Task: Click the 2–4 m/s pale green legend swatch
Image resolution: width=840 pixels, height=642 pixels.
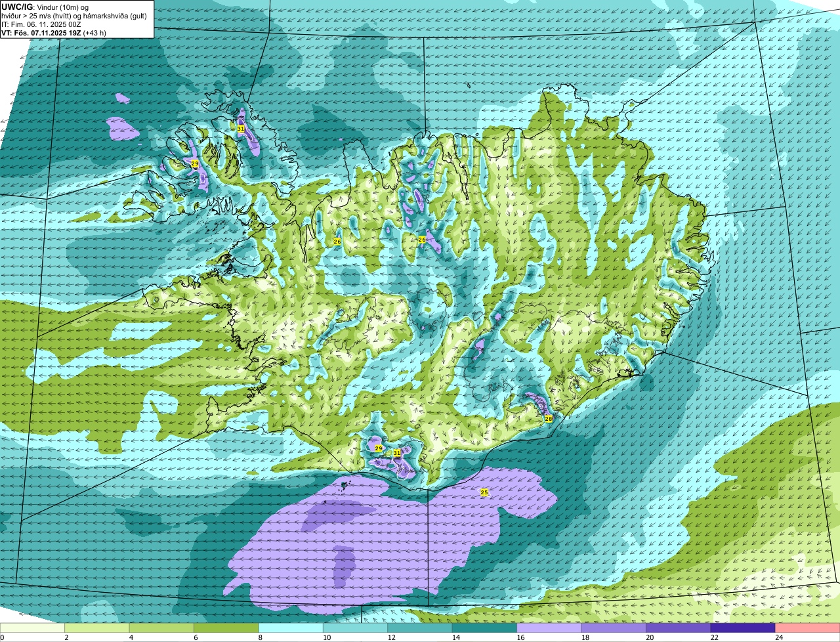Action: pos(97,628)
